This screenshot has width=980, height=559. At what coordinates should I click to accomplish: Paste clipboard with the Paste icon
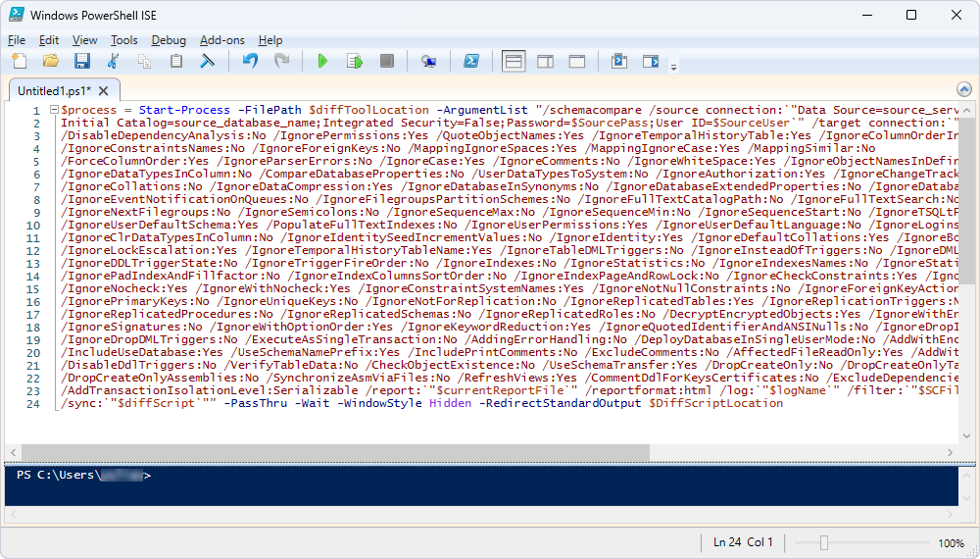click(176, 61)
